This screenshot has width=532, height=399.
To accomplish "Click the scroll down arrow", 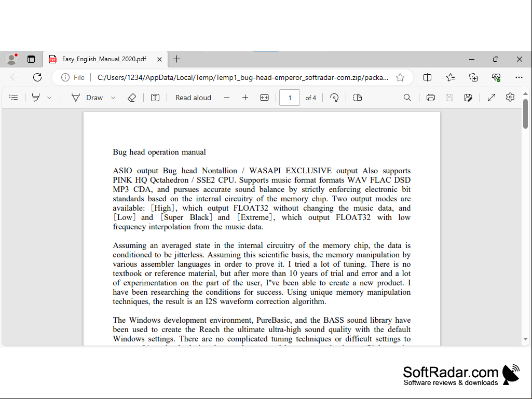I will point(526,339).
